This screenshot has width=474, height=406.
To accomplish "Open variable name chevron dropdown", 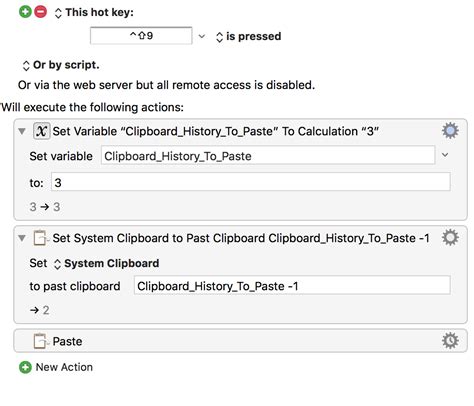I will [x=445, y=155].
